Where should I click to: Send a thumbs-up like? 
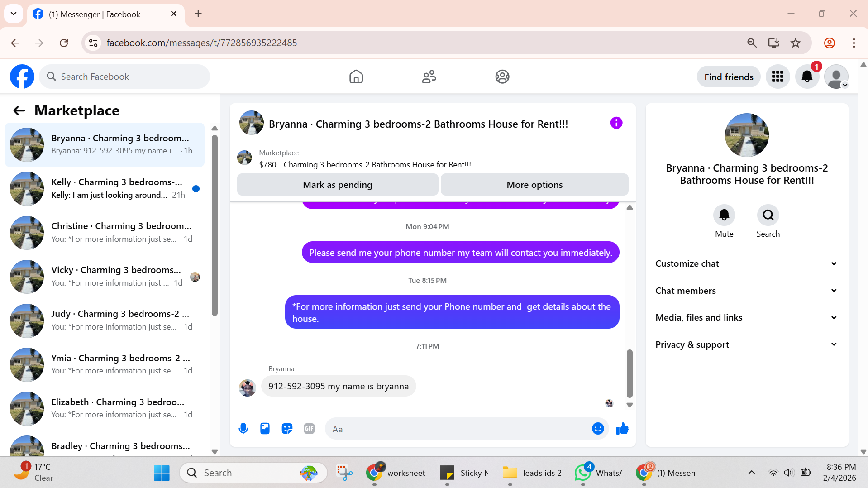pyautogui.click(x=622, y=428)
